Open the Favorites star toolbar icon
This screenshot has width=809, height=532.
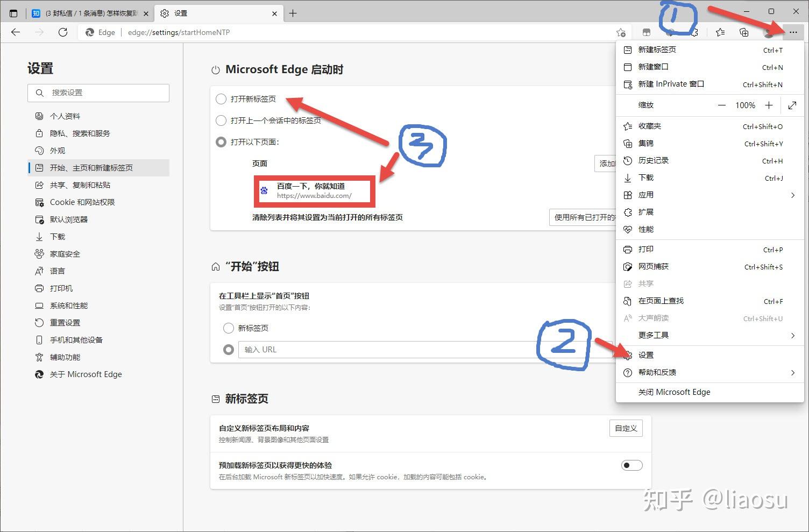720,32
